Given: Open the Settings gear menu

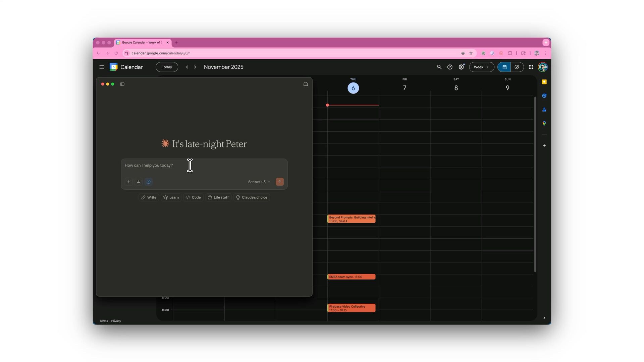Looking at the screenshot, I should [x=461, y=67].
